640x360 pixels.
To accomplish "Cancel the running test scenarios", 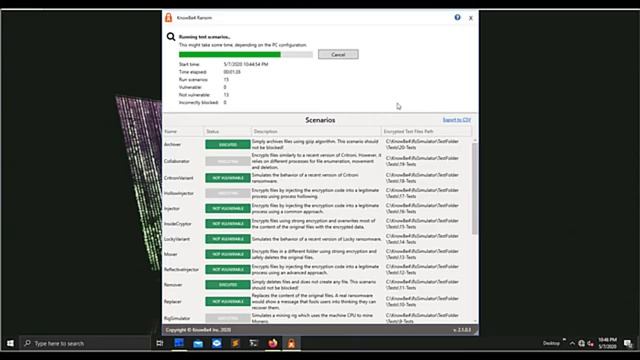I will 338,54.
